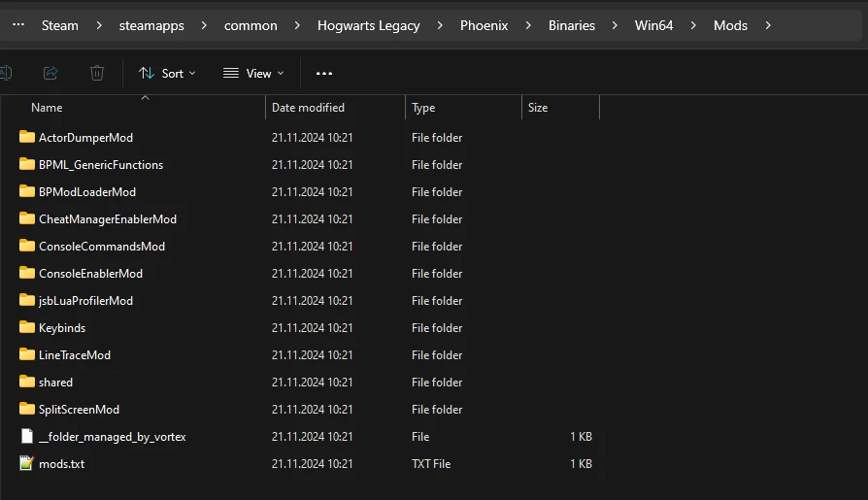Click the __folder_managed_by_vortex file icon
The width and height of the screenshot is (868, 500).
tap(27, 437)
